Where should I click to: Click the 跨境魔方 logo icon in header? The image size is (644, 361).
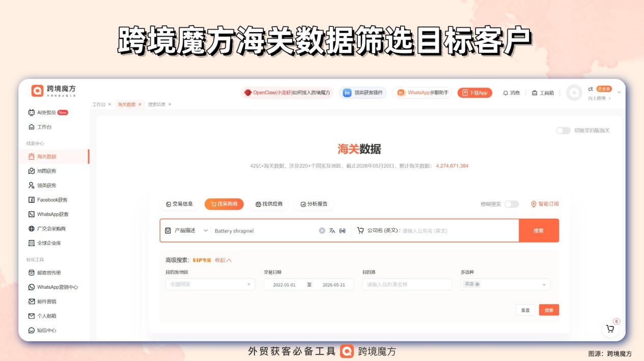click(x=37, y=91)
